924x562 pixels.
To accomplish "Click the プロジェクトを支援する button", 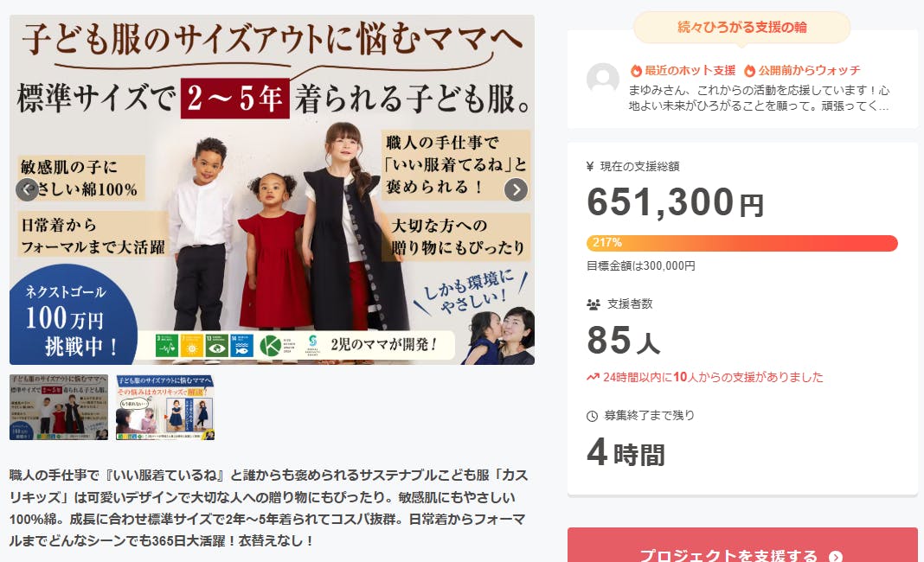I will 742,546.
